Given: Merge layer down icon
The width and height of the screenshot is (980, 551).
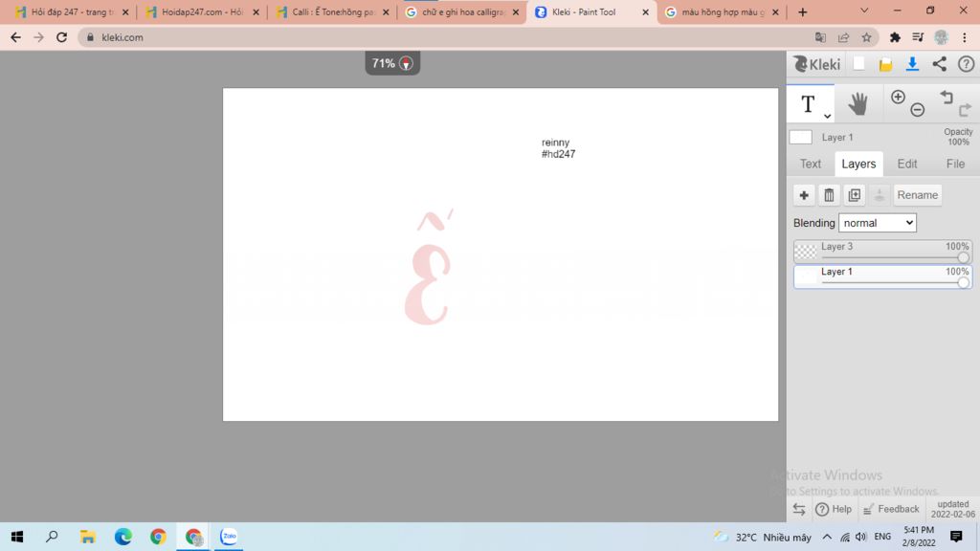Looking at the screenshot, I should pyautogui.click(x=880, y=195).
